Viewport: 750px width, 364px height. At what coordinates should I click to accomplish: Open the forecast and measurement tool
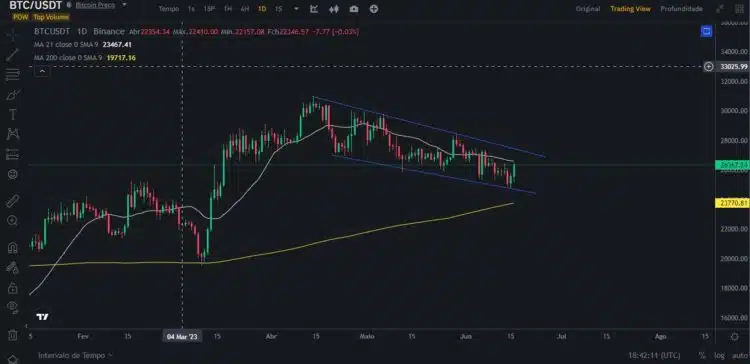pos(12,154)
